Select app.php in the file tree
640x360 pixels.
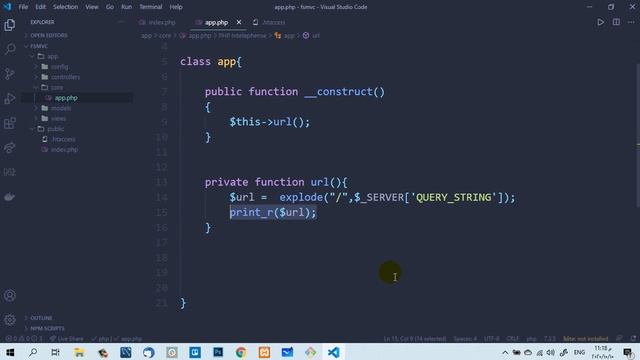pyautogui.click(x=66, y=98)
